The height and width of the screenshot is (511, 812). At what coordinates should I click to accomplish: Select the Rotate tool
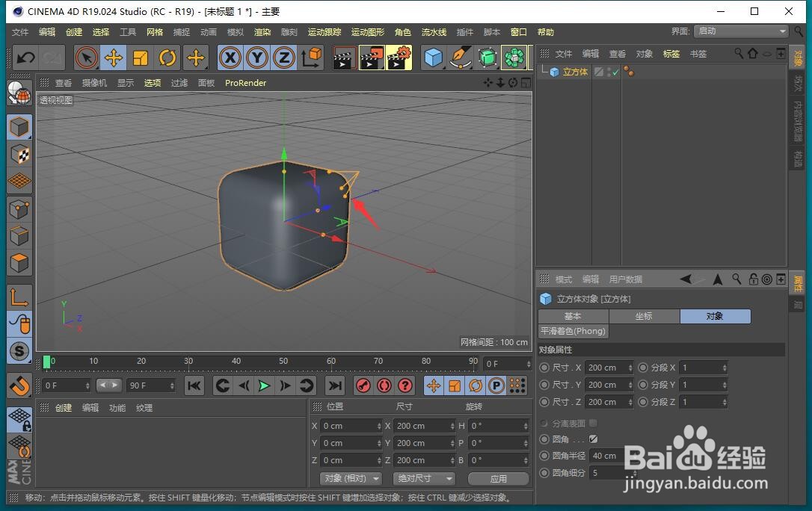(167, 58)
